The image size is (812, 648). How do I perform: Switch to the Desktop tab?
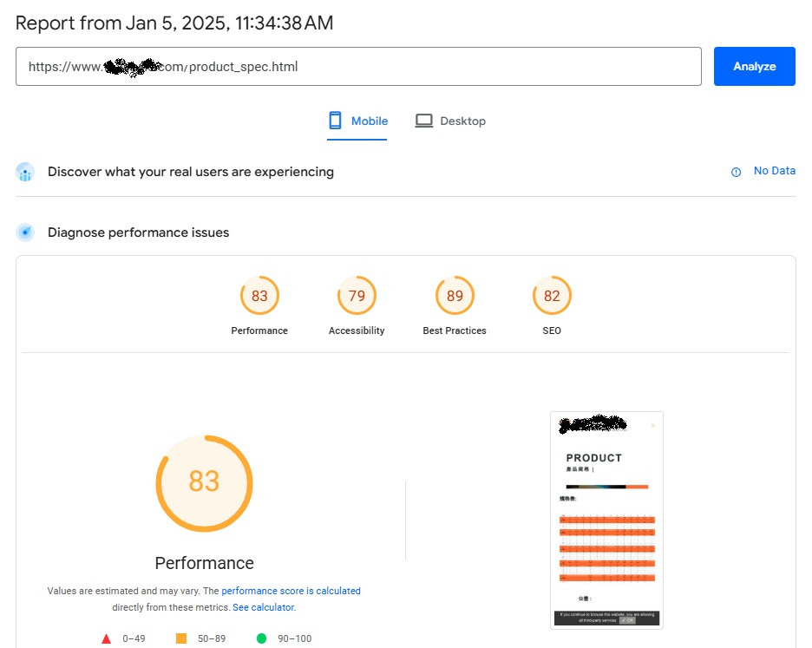click(x=451, y=121)
